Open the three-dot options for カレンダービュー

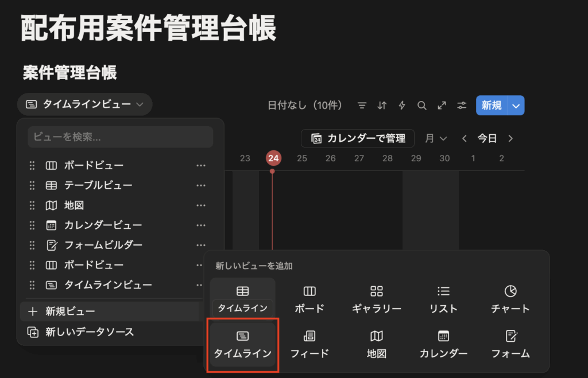[x=200, y=225]
